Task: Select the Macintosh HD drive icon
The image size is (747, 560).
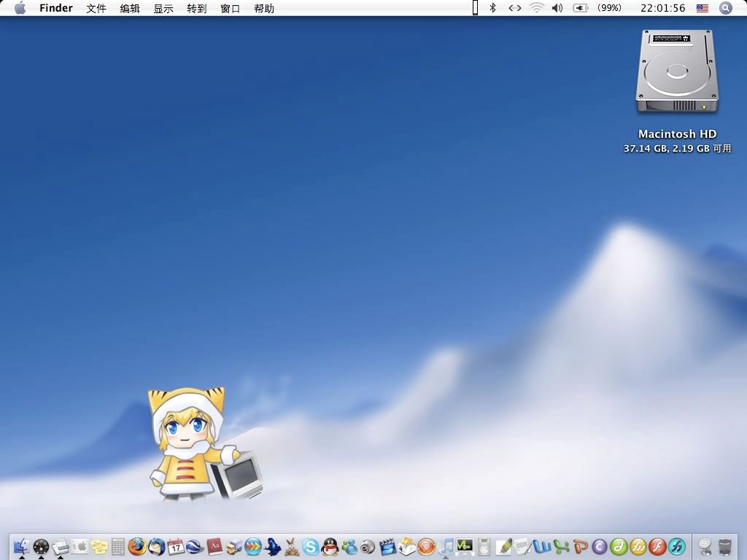Action: point(676,71)
